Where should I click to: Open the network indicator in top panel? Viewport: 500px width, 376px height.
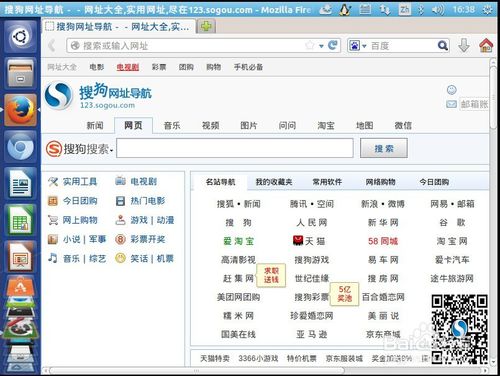click(x=385, y=10)
